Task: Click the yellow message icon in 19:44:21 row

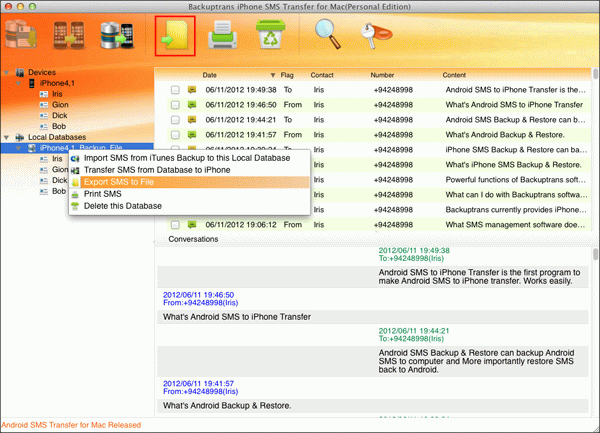Action: click(192, 119)
